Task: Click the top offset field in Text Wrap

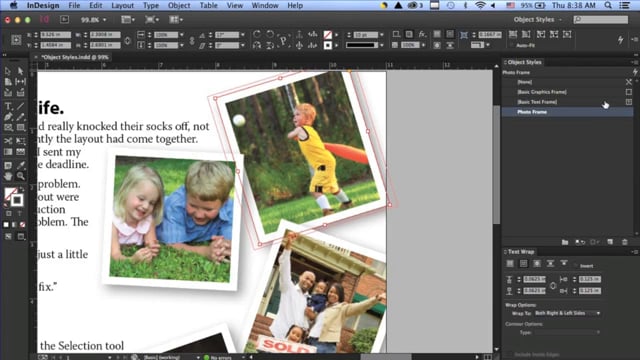Action: point(534,279)
